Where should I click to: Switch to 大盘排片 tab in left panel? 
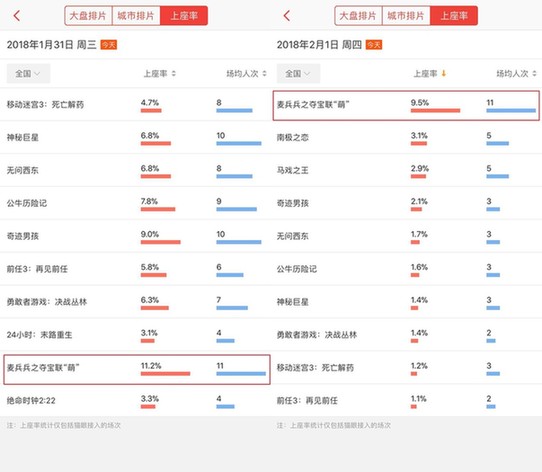click(88, 16)
